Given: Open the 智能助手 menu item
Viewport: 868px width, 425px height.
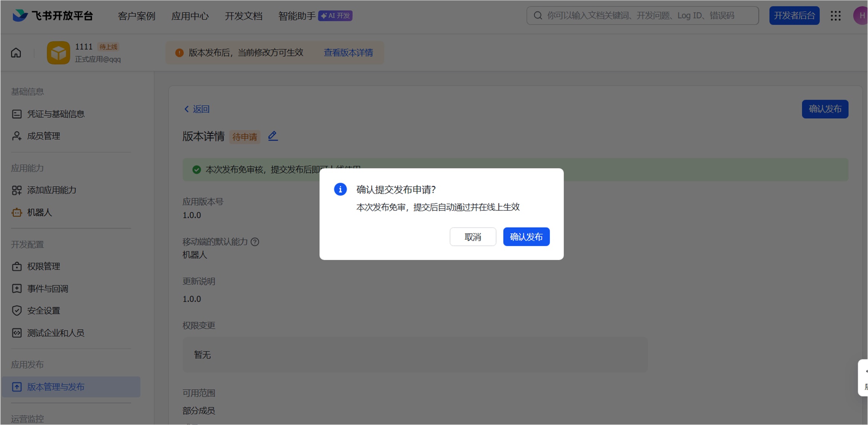Looking at the screenshot, I should pyautogui.click(x=297, y=16).
